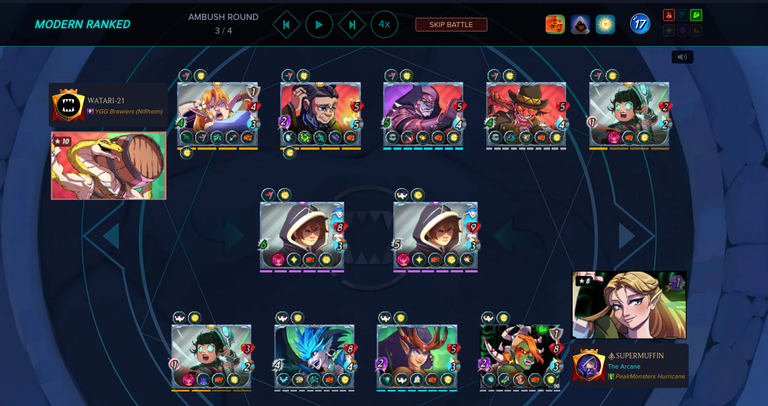
Task: Click the dimmed purple death element skull icon
Action: pyautogui.click(x=683, y=30)
